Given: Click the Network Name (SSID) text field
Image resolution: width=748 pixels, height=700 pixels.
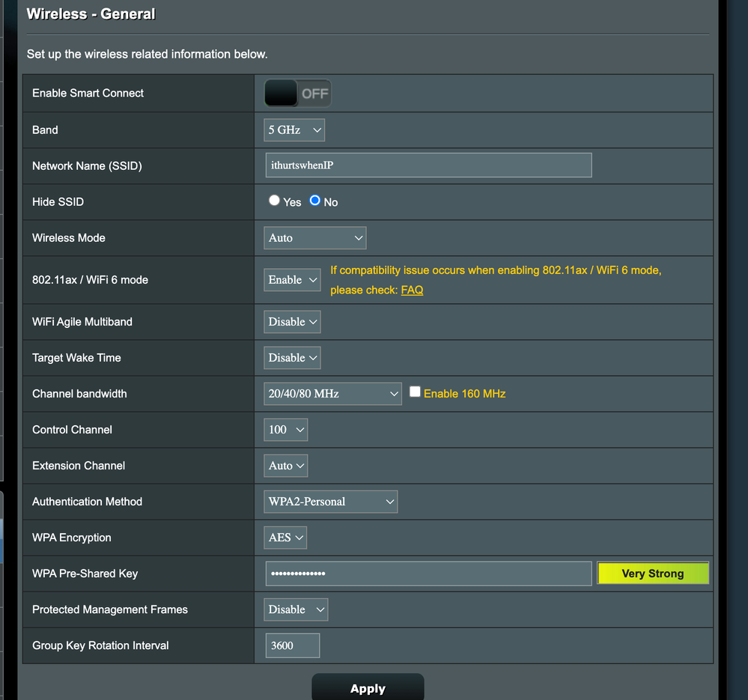Looking at the screenshot, I should coord(428,165).
